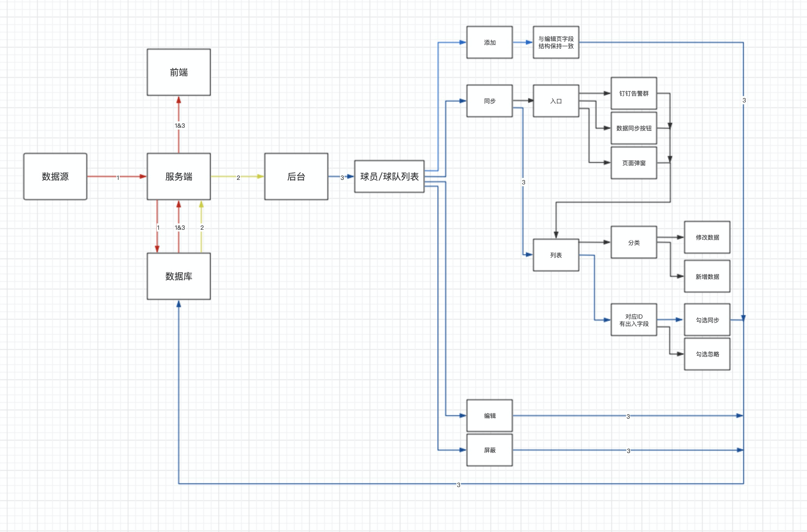Screen dimensions: 807x532
Task: Select the 数据同步按钮 box
Action: point(634,128)
